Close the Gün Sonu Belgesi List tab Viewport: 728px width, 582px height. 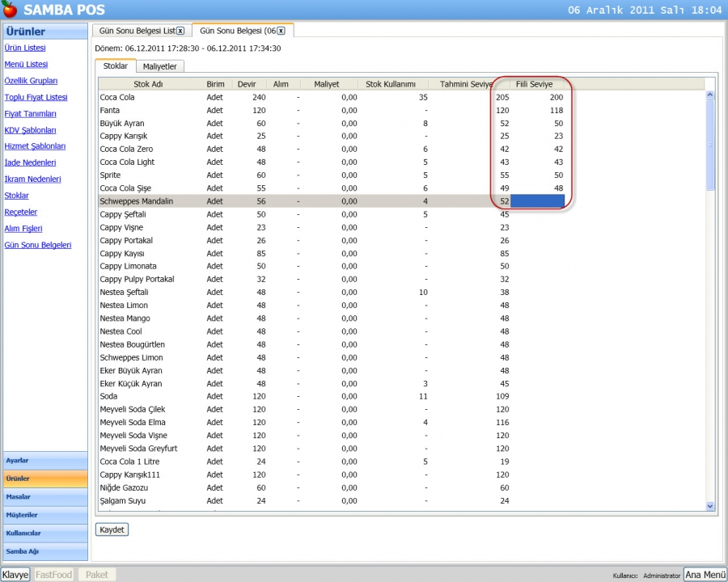pos(180,31)
